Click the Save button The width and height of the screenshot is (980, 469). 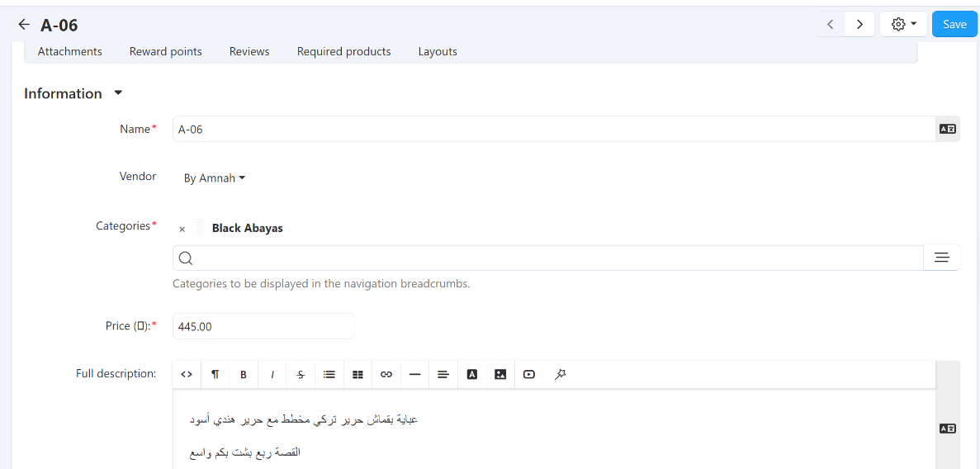954,25
